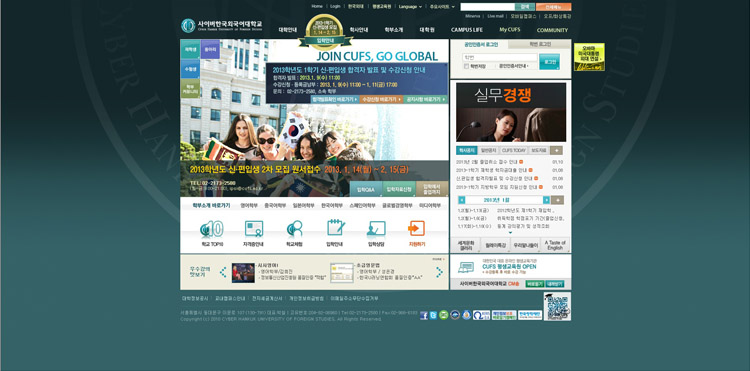This screenshot has height=371, width=750.
Task: Show next featured lecture with right arrow
Action: pos(439,272)
